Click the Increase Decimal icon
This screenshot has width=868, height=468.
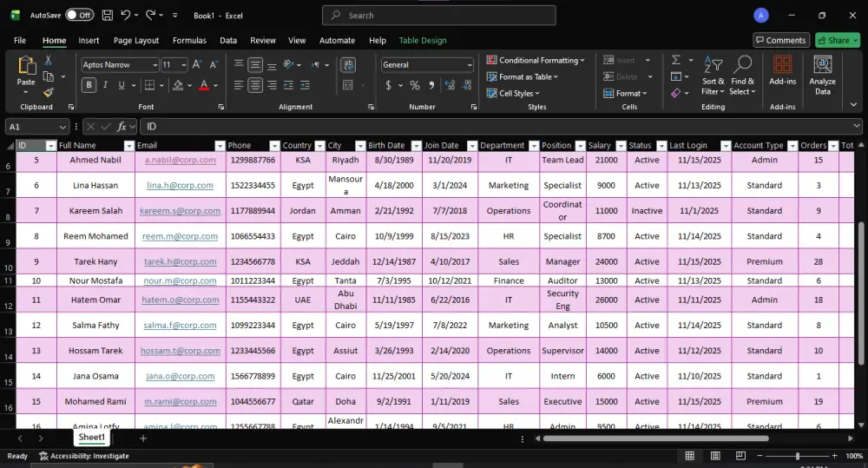coord(450,85)
